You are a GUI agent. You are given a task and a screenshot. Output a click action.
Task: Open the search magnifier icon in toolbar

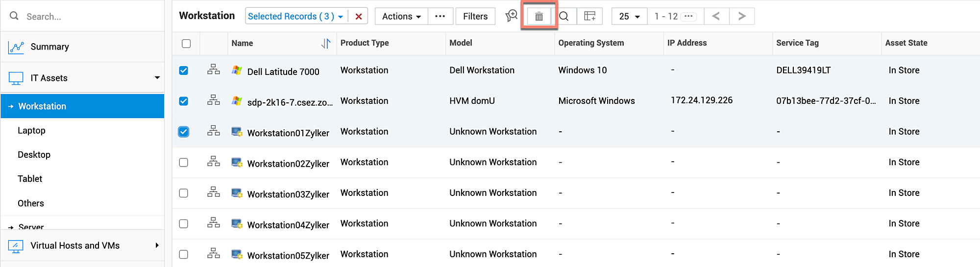(x=564, y=17)
